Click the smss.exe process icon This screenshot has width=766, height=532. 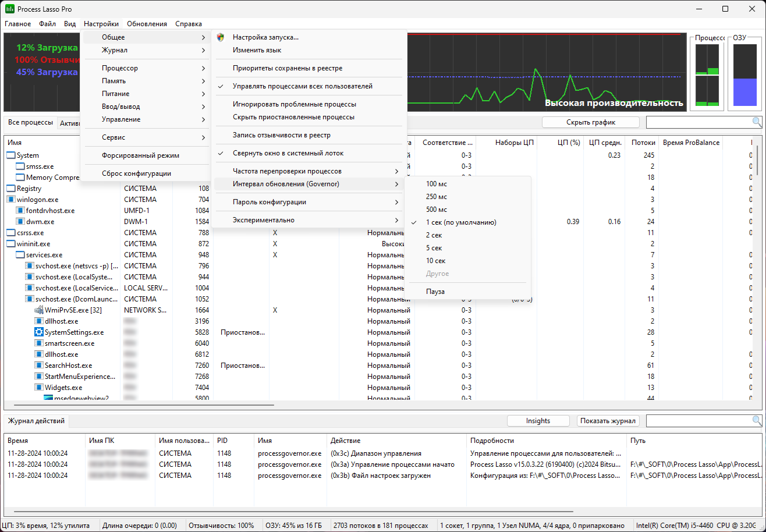click(20, 166)
